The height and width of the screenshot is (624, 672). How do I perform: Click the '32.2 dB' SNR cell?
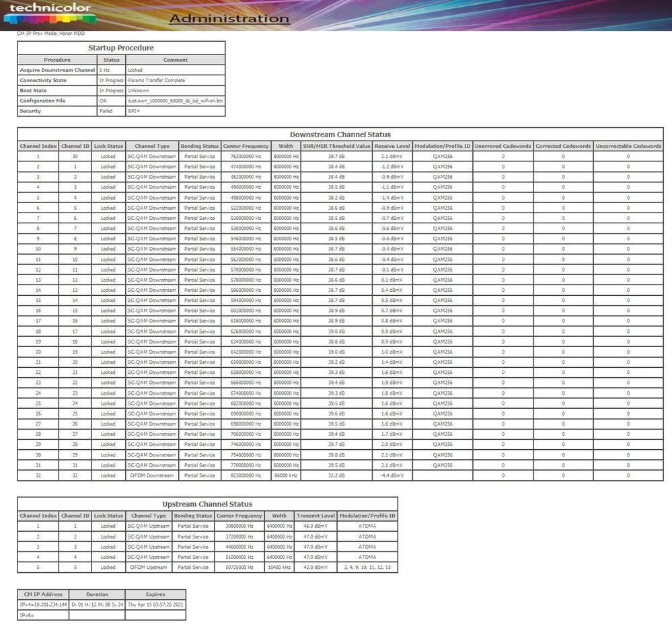(x=336, y=475)
